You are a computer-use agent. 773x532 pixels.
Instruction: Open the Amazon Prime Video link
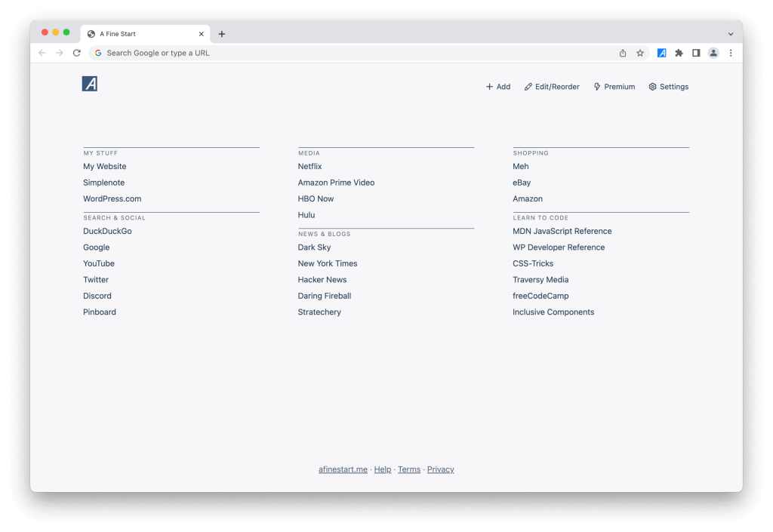[336, 183]
